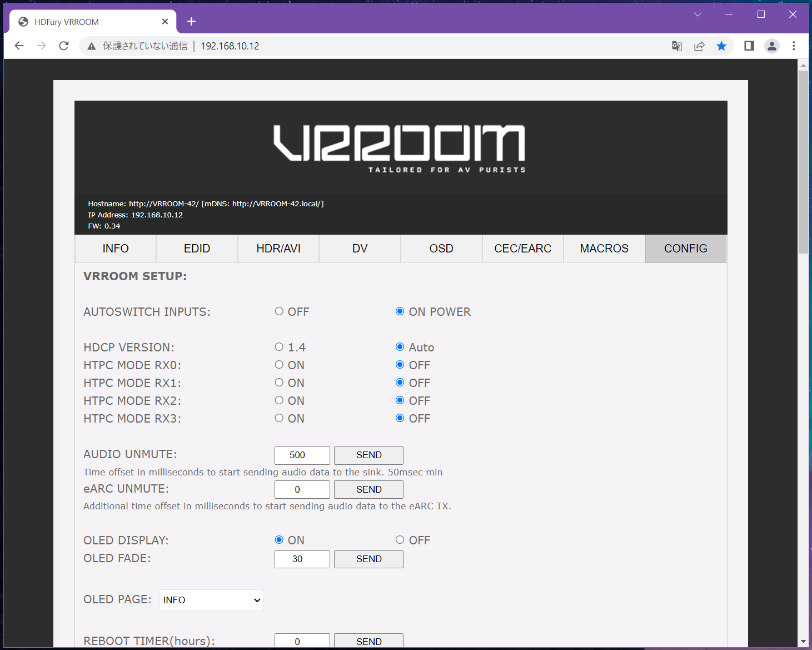812x650 pixels.
Task: Turn HTPC Mode RX2 ON
Action: [279, 400]
